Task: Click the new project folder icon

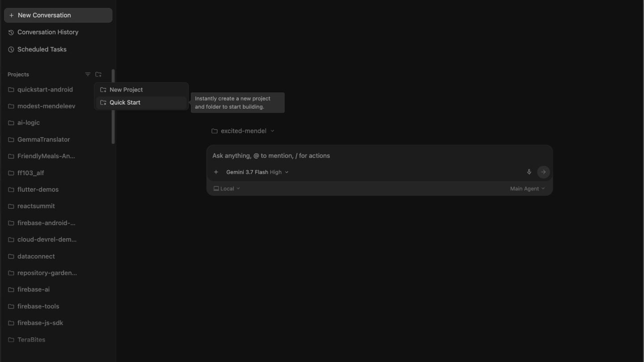Action: [x=98, y=75]
